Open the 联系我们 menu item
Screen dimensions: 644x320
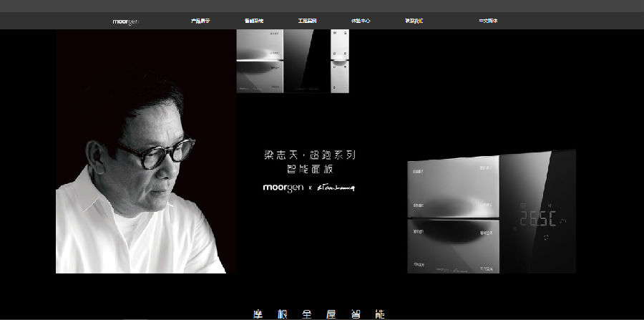pos(414,21)
